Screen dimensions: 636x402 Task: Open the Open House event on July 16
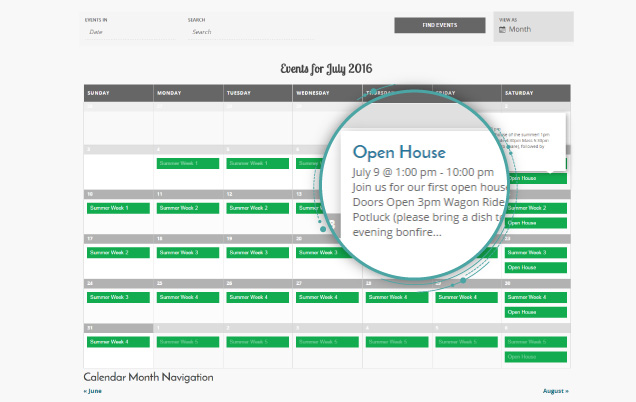[x=536, y=223]
